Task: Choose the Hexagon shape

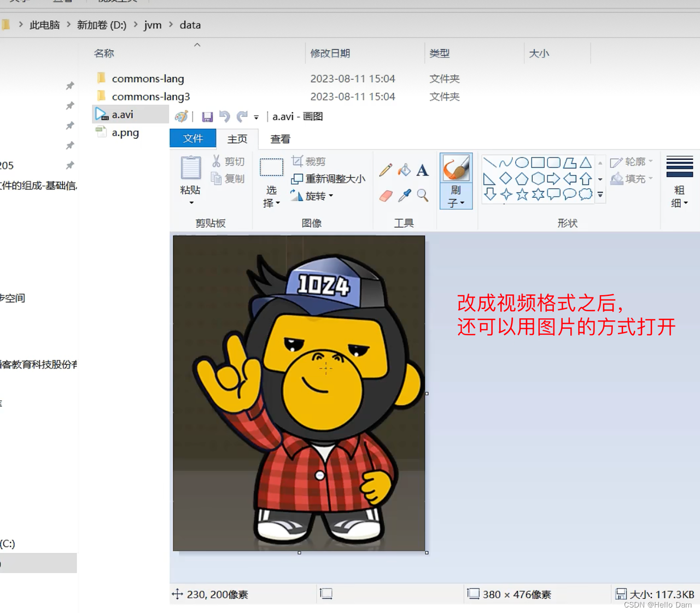Action: [x=538, y=178]
